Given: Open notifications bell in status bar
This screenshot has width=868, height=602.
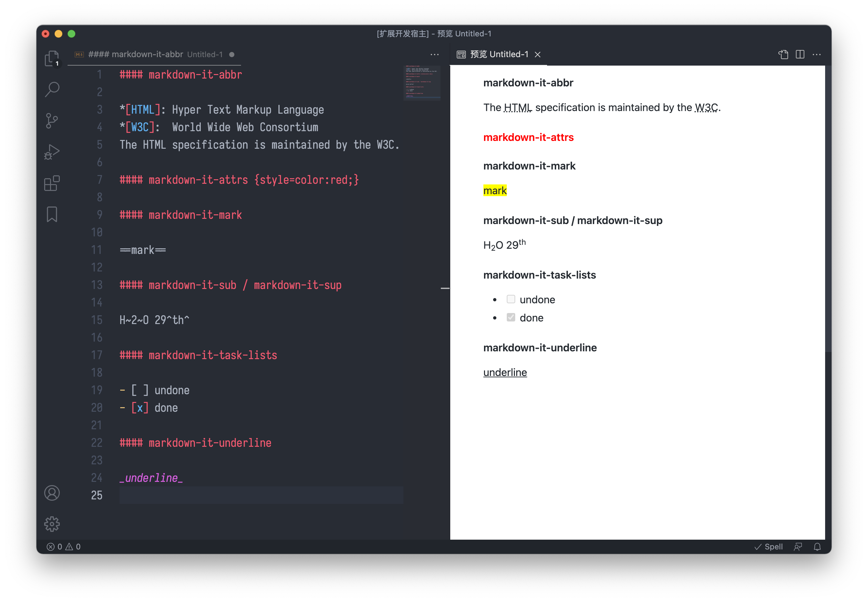Looking at the screenshot, I should coord(817,546).
